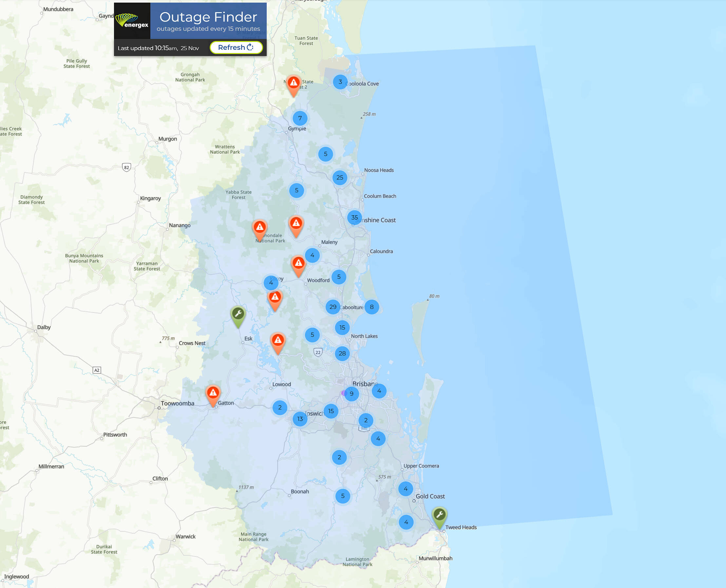
Task: Expand the 28 cluster below North Lakes
Action: tap(342, 353)
